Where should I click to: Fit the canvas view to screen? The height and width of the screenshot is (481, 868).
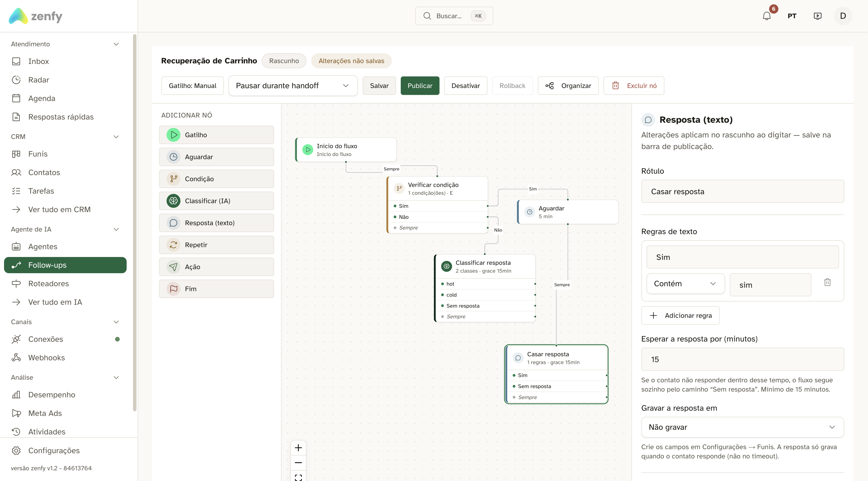(x=298, y=477)
